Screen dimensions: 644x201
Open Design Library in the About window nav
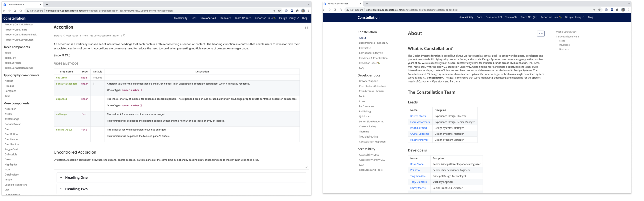(x=575, y=17)
